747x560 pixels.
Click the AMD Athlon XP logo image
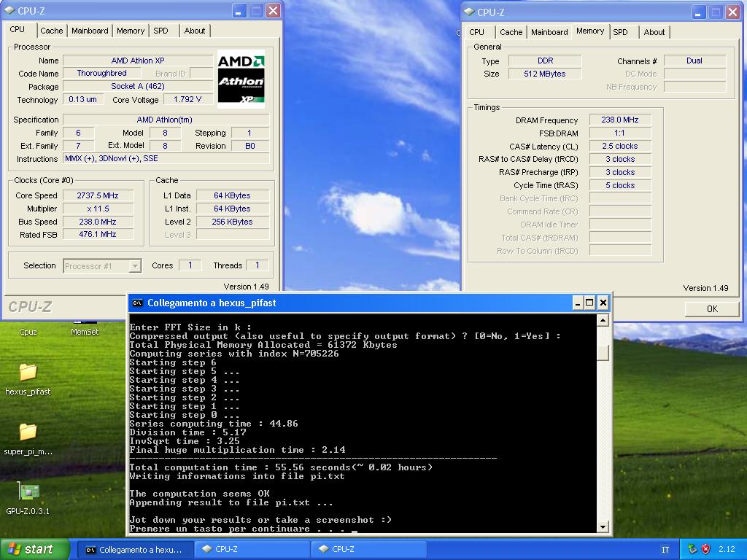[241, 79]
